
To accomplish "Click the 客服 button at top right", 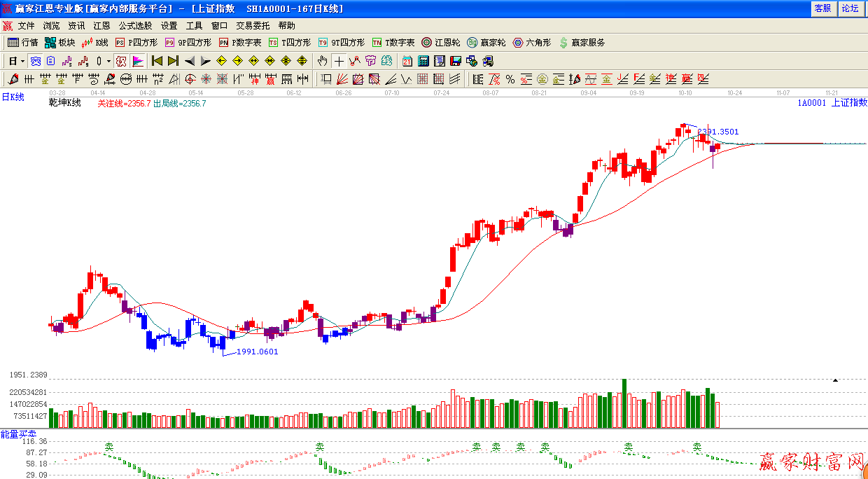I will [822, 8].
